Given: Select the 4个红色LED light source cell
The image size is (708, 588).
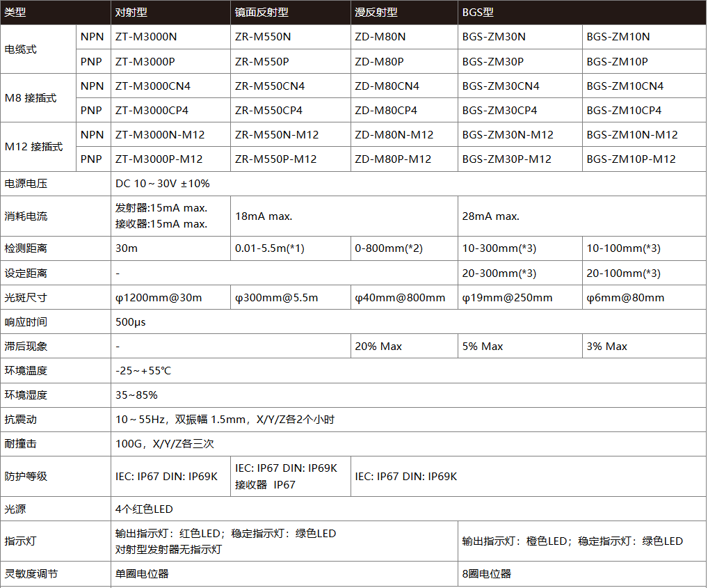Looking at the screenshot, I should click(144, 509).
